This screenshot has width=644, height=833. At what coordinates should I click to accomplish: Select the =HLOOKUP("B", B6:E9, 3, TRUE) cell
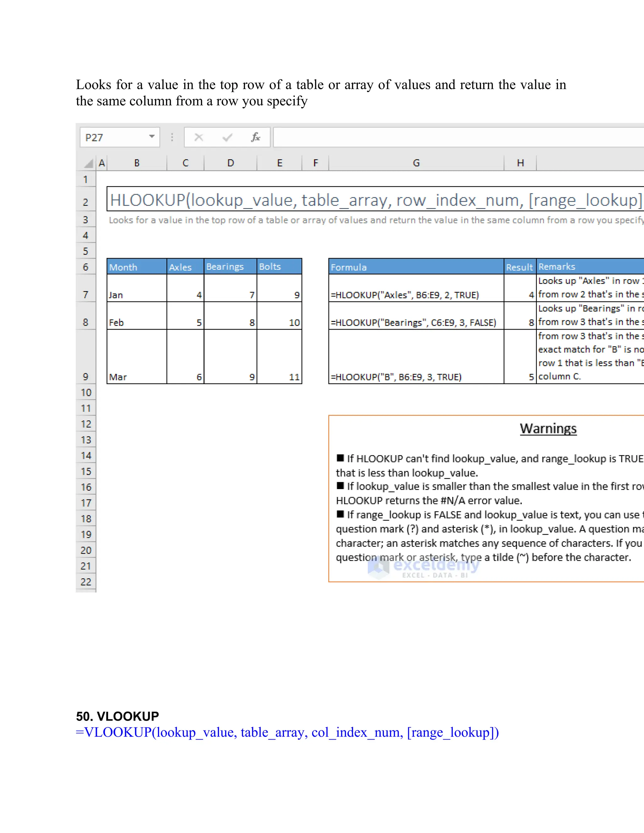pyautogui.click(x=416, y=357)
